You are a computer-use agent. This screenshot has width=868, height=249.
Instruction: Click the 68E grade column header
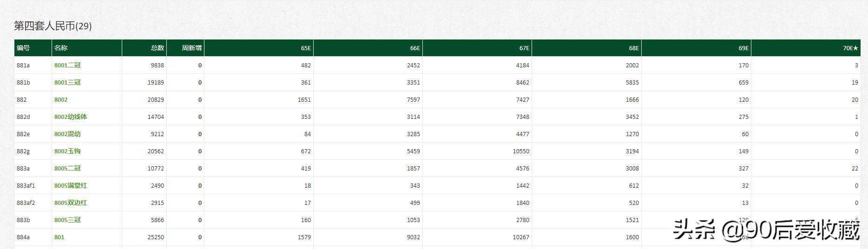[634, 48]
